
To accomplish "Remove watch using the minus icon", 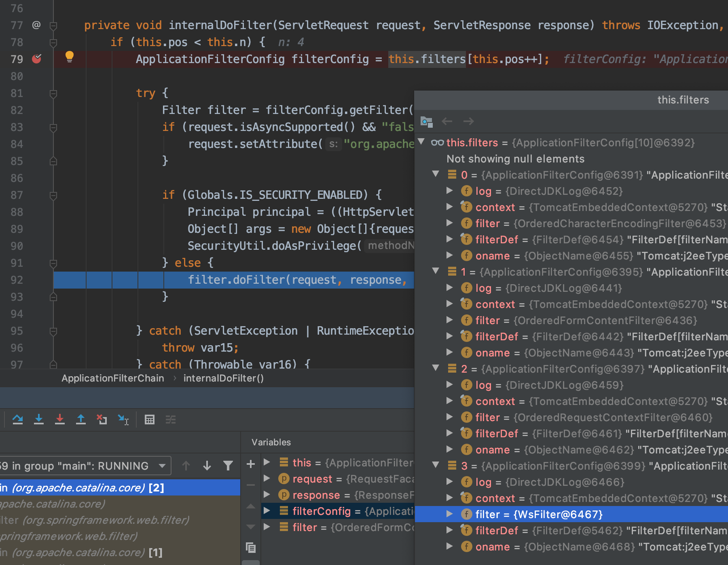I will [x=251, y=485].
